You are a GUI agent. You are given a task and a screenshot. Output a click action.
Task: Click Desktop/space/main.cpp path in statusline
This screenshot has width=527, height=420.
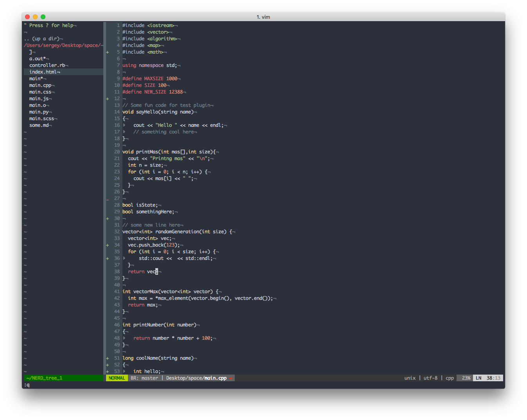click(196, 378)
